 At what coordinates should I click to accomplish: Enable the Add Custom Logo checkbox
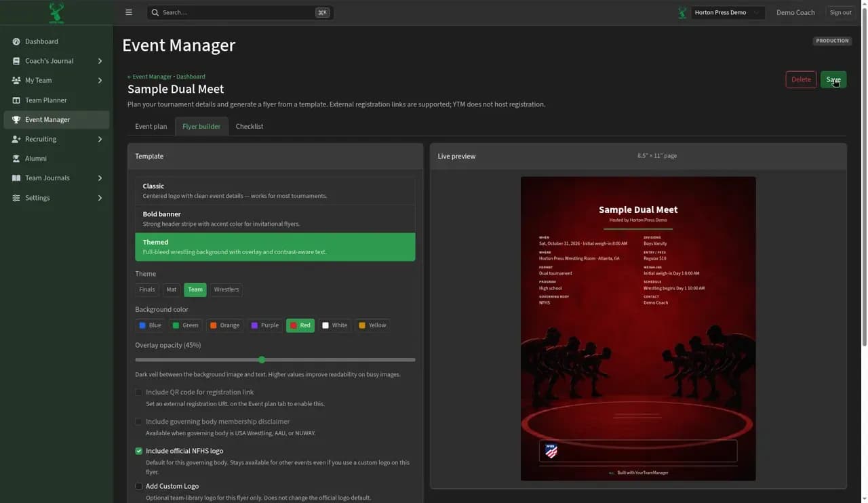[x=139, y=486]
